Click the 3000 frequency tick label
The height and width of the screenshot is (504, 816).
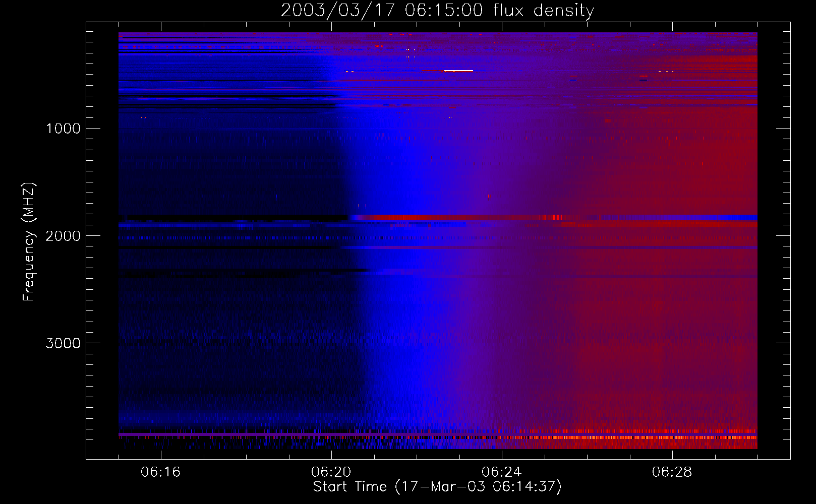(x=63, y=343)
